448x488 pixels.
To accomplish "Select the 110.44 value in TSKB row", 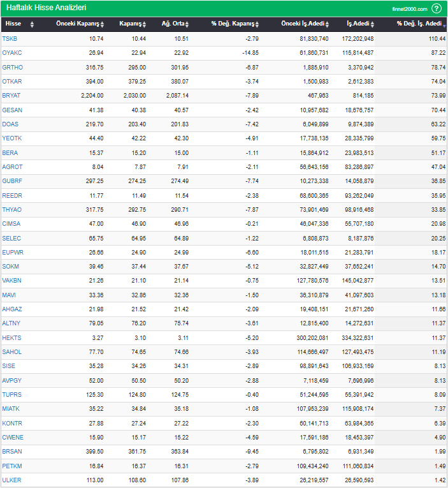I will [437, 39].
